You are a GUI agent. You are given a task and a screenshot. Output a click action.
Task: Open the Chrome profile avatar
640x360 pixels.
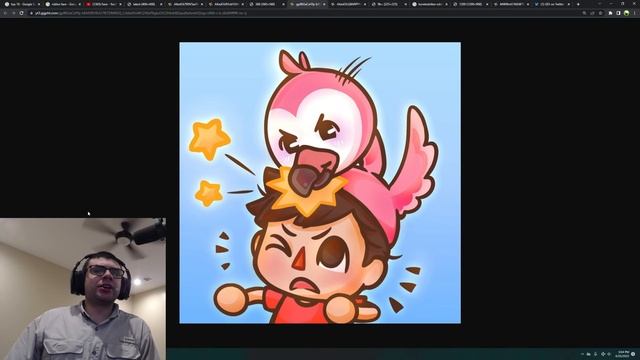tap(627, 13)
